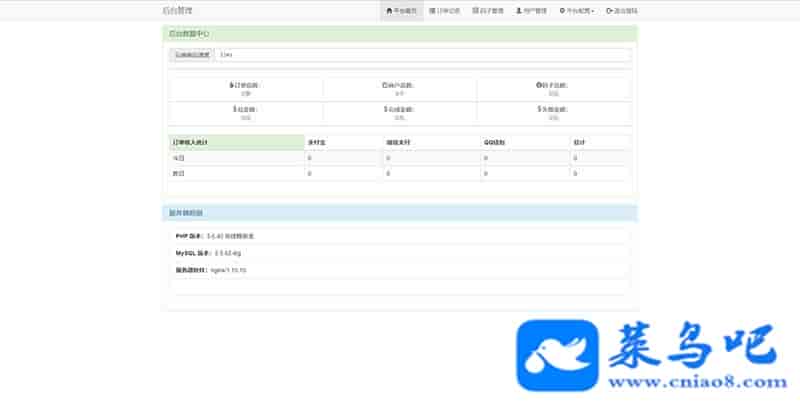This screenshot has height=403, width=800.
Task: Select the PHP 版本 info row
Action: point(400,236)
